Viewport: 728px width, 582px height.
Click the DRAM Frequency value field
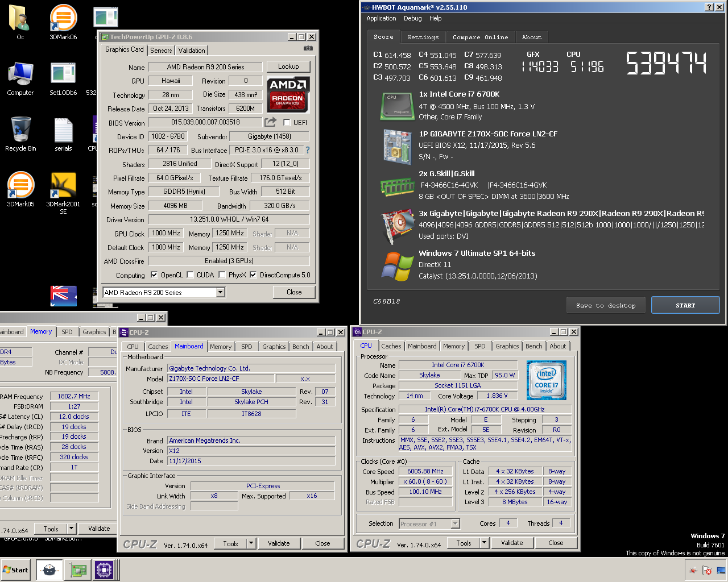coord(74,396)
